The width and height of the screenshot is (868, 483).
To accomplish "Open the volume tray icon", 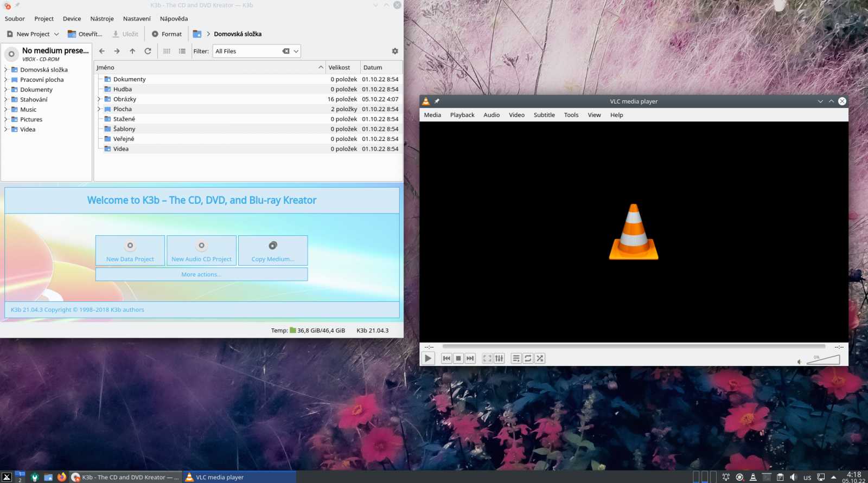I will coord(794,477).
